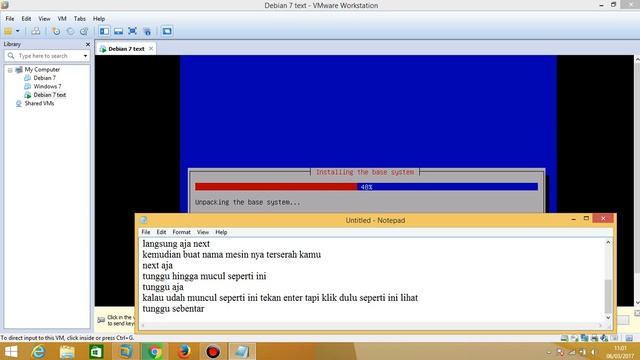Viewport: 640px width, 360px height.
Task: Click the Notepad scroll up arrow
Action: 608,242
